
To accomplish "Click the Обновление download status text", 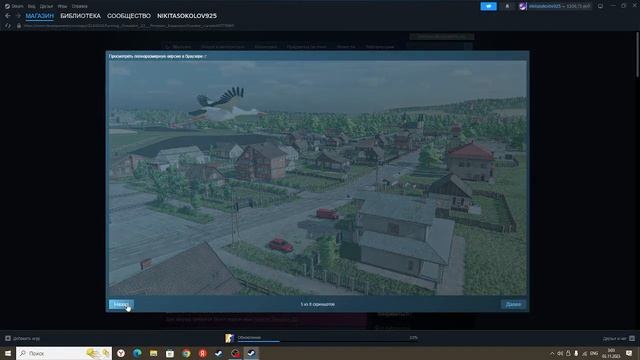I will pos(249,337).
